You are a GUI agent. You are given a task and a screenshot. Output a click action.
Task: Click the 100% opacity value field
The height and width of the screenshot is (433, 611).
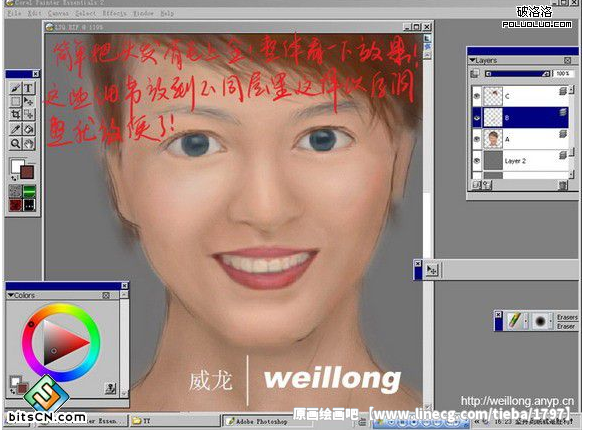tap(563, 74)
